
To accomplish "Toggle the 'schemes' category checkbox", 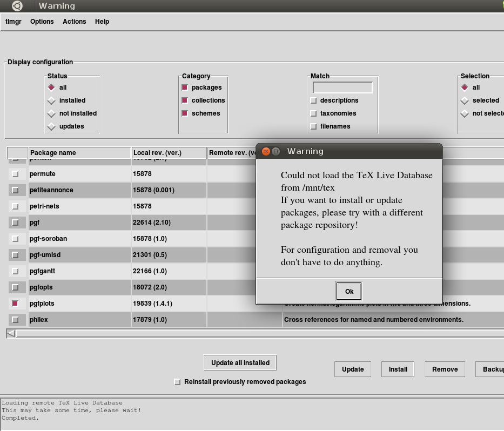I will coord(185,113).
